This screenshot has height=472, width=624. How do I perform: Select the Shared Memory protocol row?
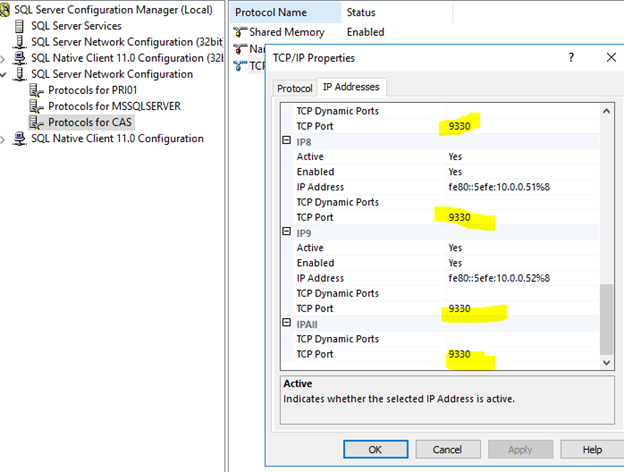point(287,32)
